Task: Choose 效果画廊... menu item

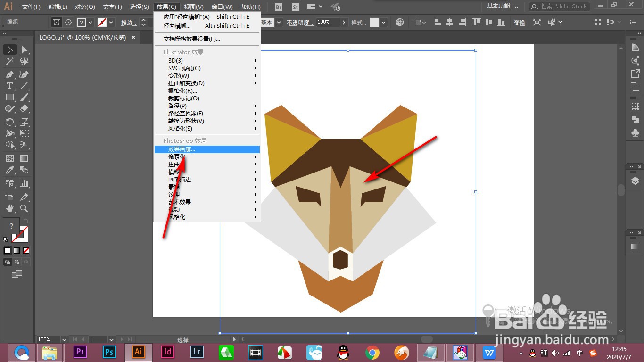Action: pos(207,149)
